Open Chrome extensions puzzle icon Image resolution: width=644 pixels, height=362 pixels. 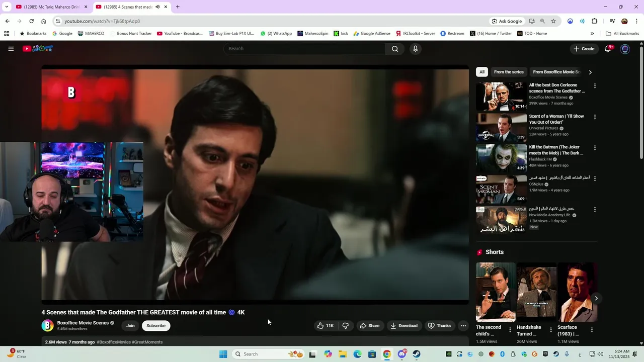coord(594,21)
